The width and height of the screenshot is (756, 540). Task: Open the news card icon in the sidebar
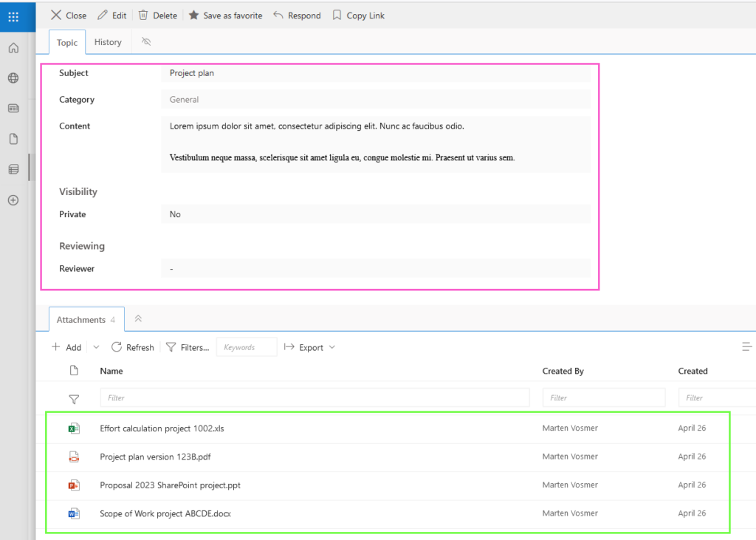coord(12,108)
